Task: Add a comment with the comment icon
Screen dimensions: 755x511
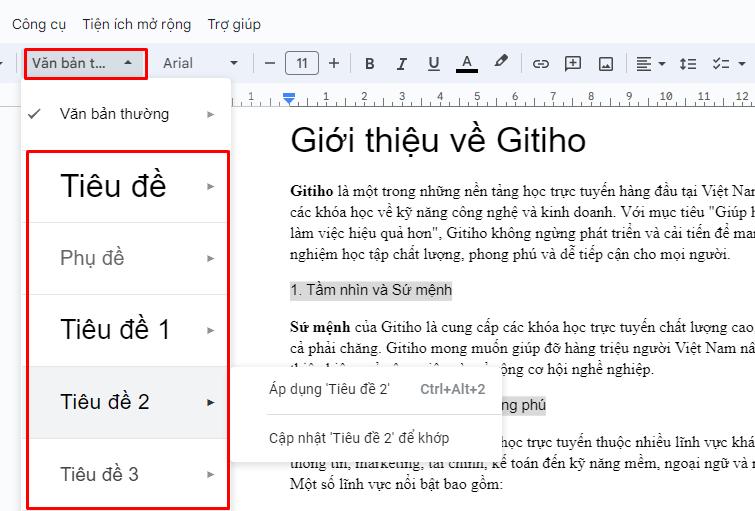Action: point(573,64)
